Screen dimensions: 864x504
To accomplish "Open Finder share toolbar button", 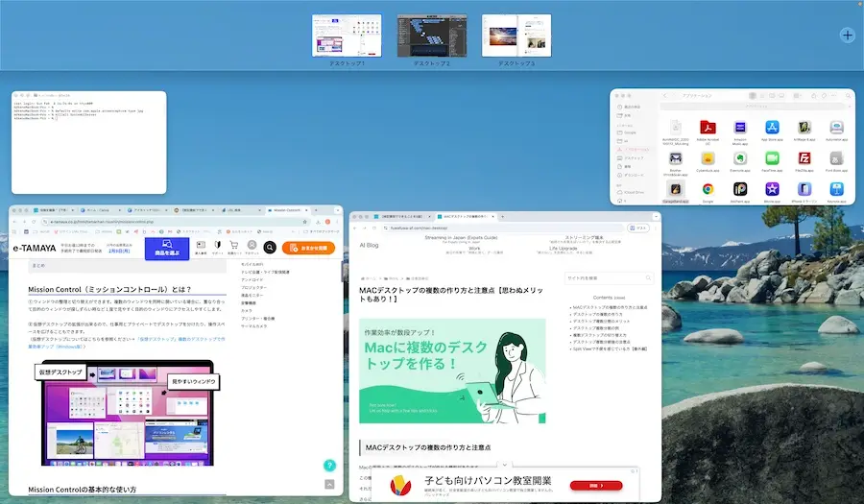I will pos(813,96).
